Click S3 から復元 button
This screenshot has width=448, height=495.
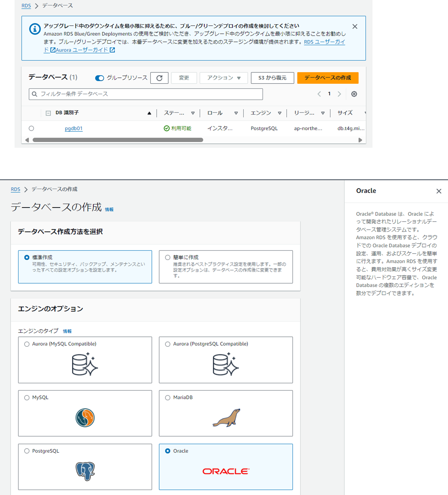point(273,78)
